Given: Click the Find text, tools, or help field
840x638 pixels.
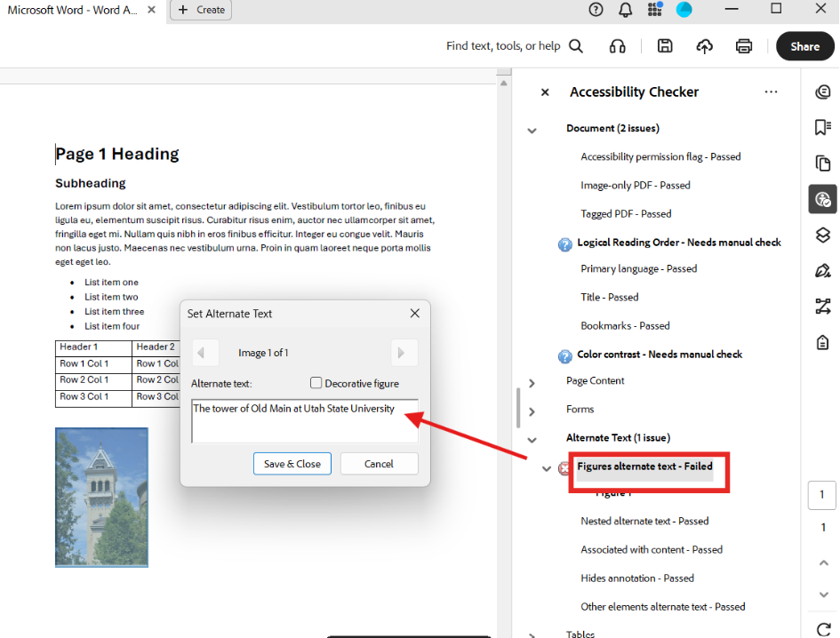Looking at the screenshot, I should pyautogui.click(x=503, y=46).
